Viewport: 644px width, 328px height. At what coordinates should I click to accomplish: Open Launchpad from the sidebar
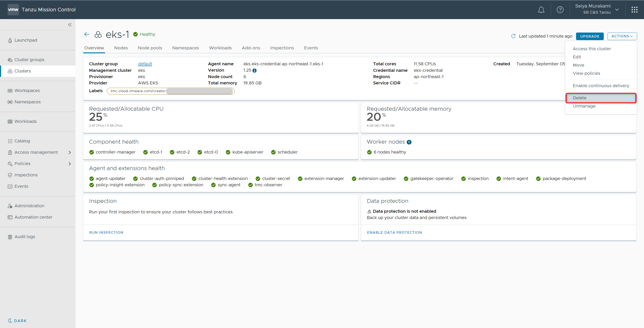[x=26, y=40]
